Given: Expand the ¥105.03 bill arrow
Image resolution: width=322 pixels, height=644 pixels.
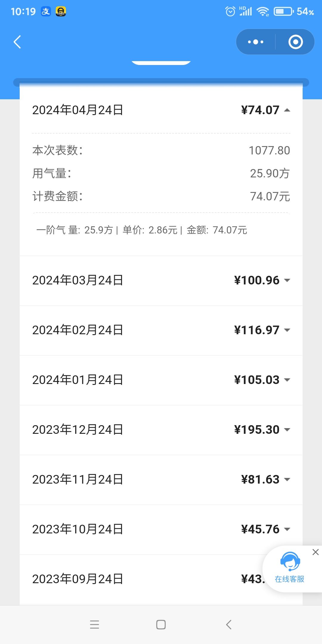Looking at the screenshot, I should pyautogui.click(x=287, y=380).
